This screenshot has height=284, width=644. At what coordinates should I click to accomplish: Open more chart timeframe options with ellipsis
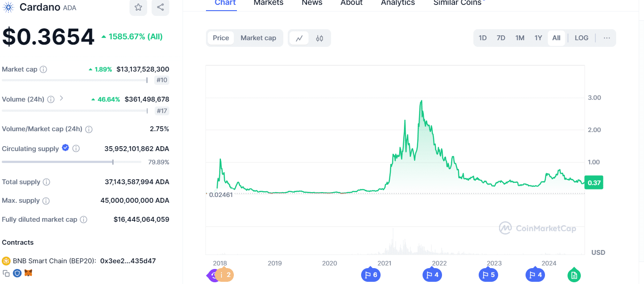tap(606, 38)
